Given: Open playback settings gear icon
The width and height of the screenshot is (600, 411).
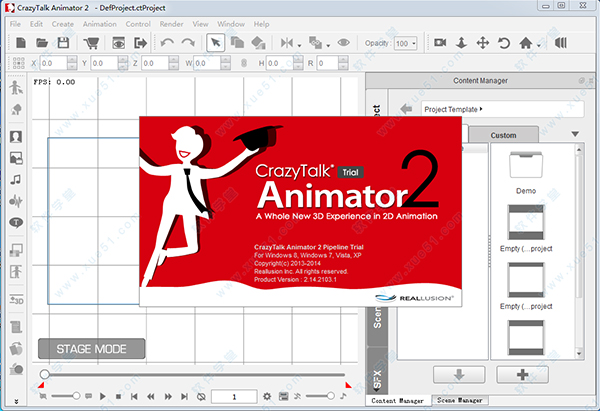Looking at the screenshot, I should [x=267, y=396].
